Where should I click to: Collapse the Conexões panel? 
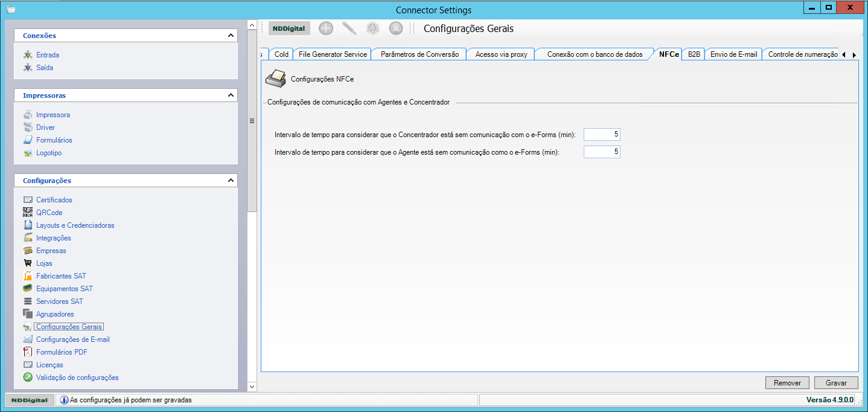click(231, 36)
